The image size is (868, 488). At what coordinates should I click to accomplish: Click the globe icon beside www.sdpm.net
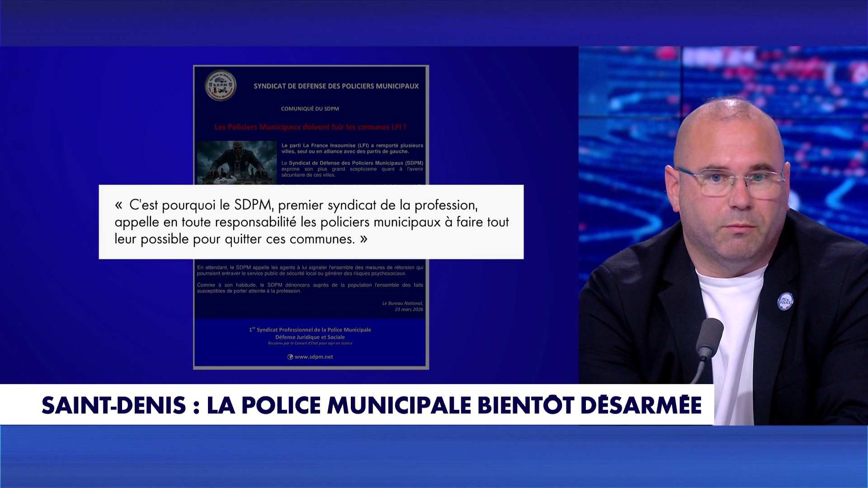point(290,357)
